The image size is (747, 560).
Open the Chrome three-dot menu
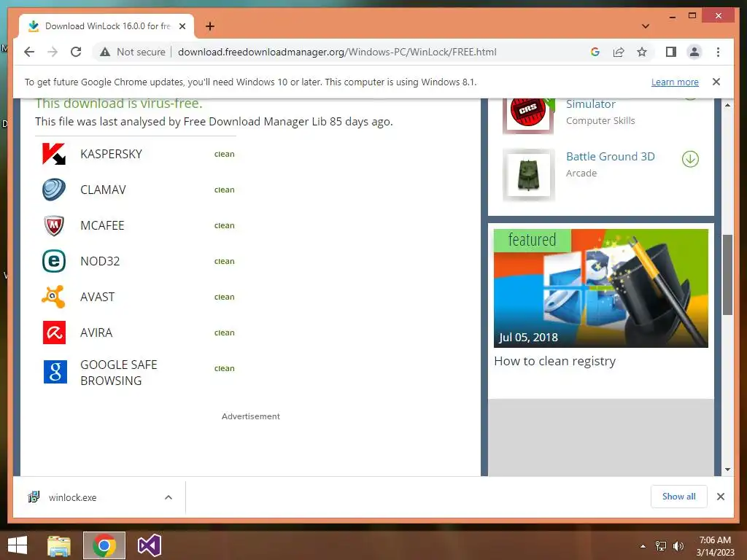pyautogui.click(x=718, y=52)
